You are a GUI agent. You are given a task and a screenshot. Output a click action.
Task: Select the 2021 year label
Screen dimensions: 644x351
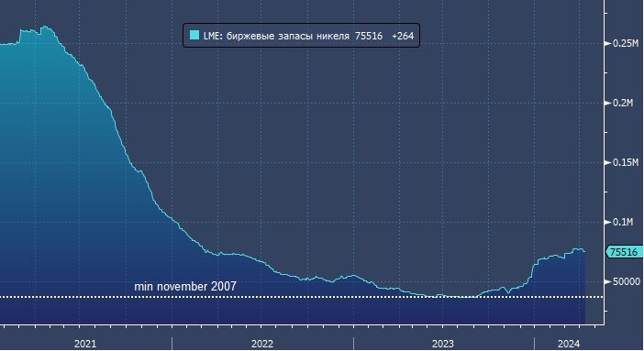pyautogui.click(x=85, y=344)
